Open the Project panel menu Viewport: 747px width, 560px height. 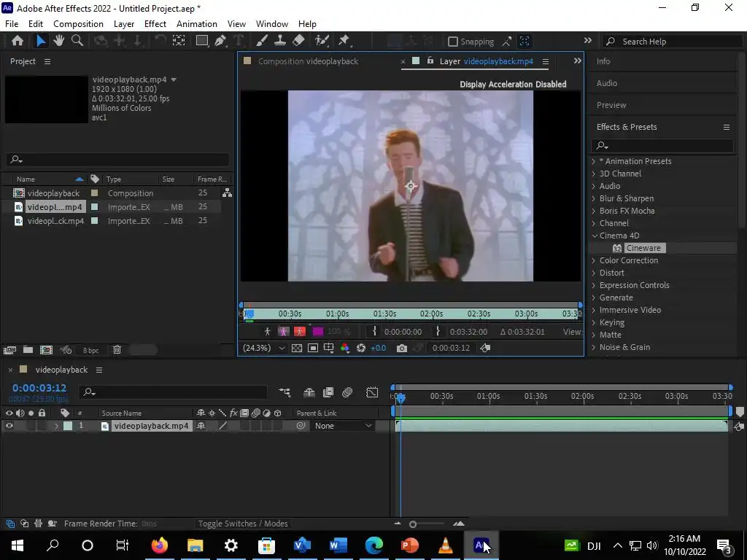click(47, 61)
